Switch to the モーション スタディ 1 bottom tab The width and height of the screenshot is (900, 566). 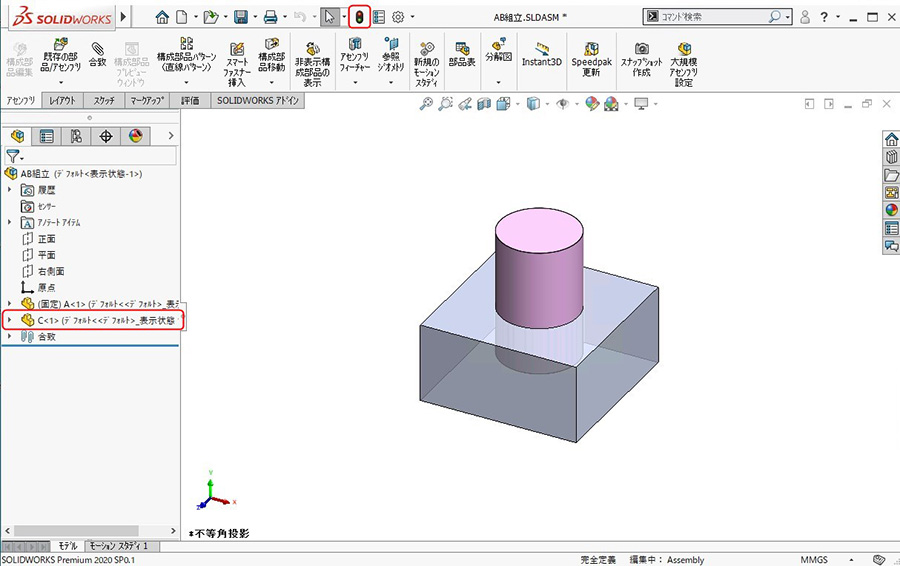click(118, 546)
